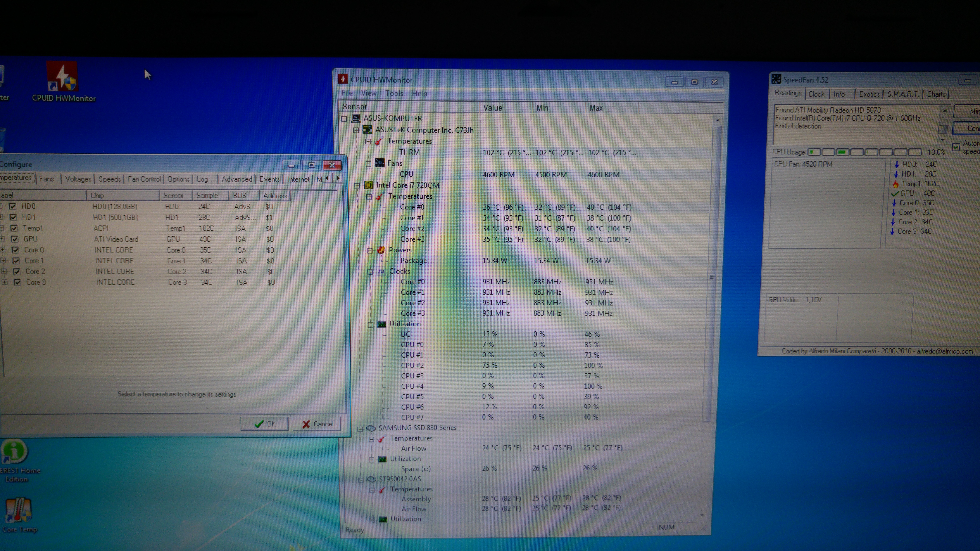Click the ASUS-KOMPUTER computer icon in tree
980x551 pixels.
pos(356,118)
